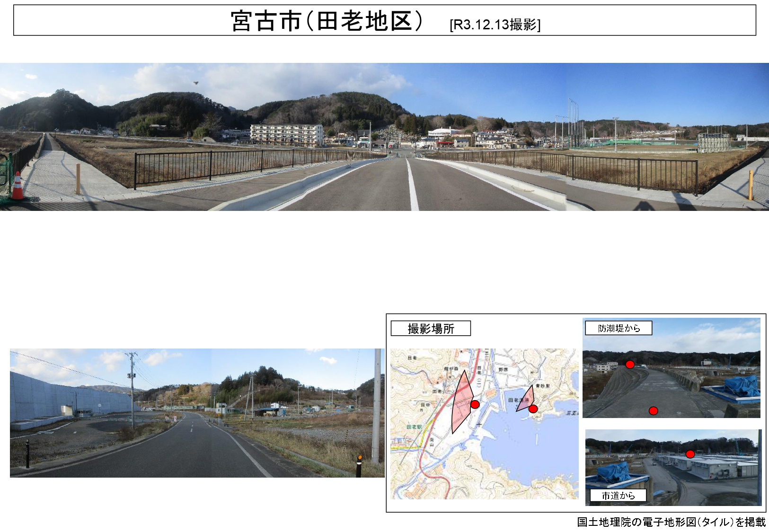
Task: Open the bottom-left road panorama photo
Action: [197, 413]
